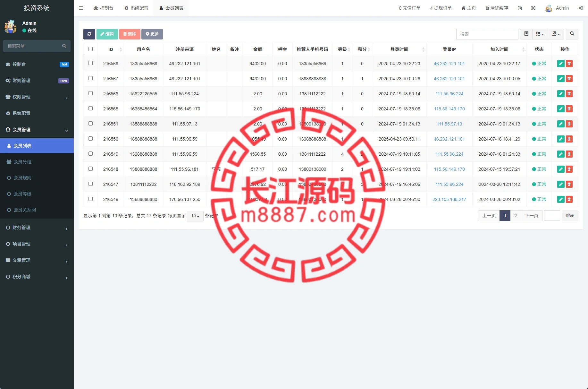Open the settings gears icon at top right

tap(581, 8)
